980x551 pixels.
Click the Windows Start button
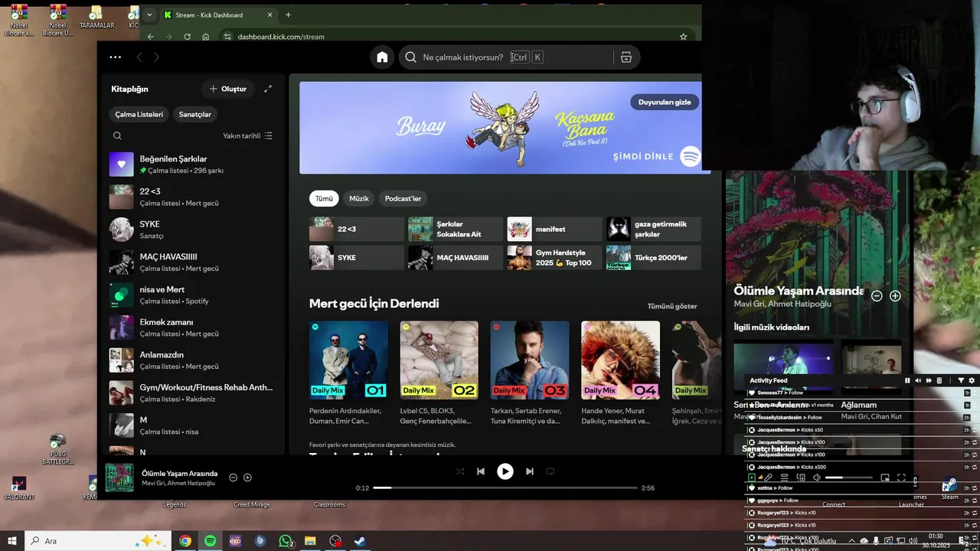coord(11,541)
